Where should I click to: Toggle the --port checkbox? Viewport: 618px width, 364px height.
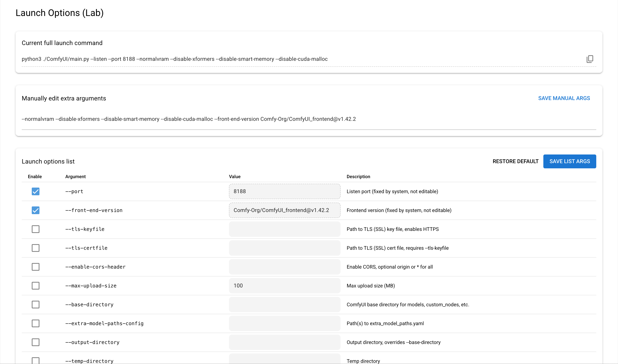[x=36, y=191]
